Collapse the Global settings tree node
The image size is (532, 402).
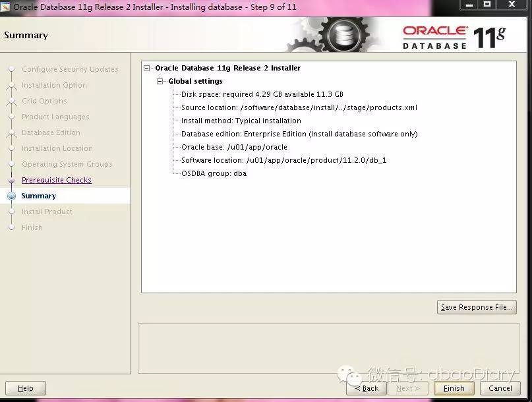160,82
